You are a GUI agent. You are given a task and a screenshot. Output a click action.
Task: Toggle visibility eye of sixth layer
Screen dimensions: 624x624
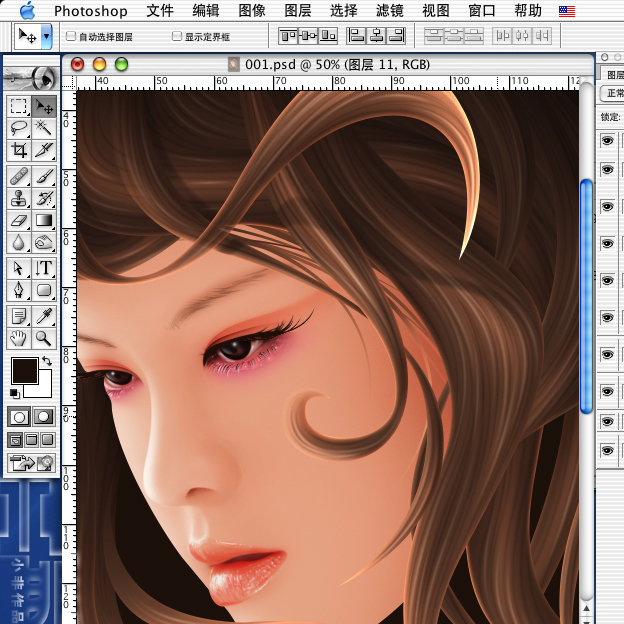607,317
